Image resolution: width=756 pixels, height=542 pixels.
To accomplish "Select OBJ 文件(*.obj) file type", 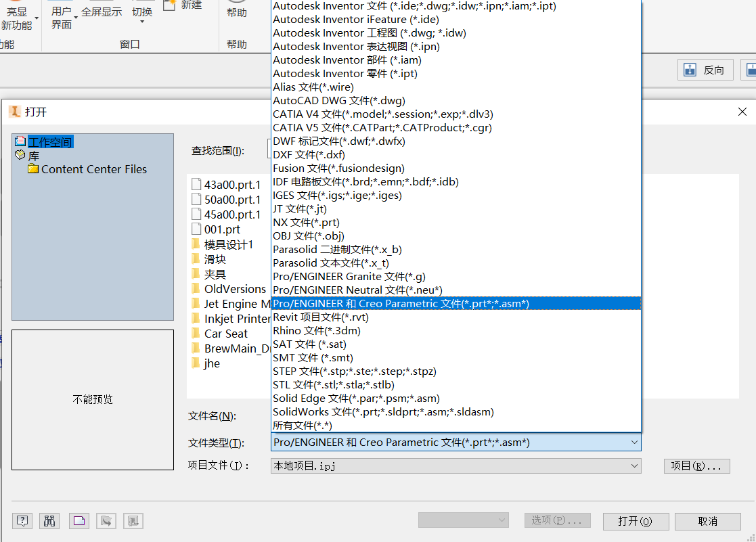I will (456, 235).
